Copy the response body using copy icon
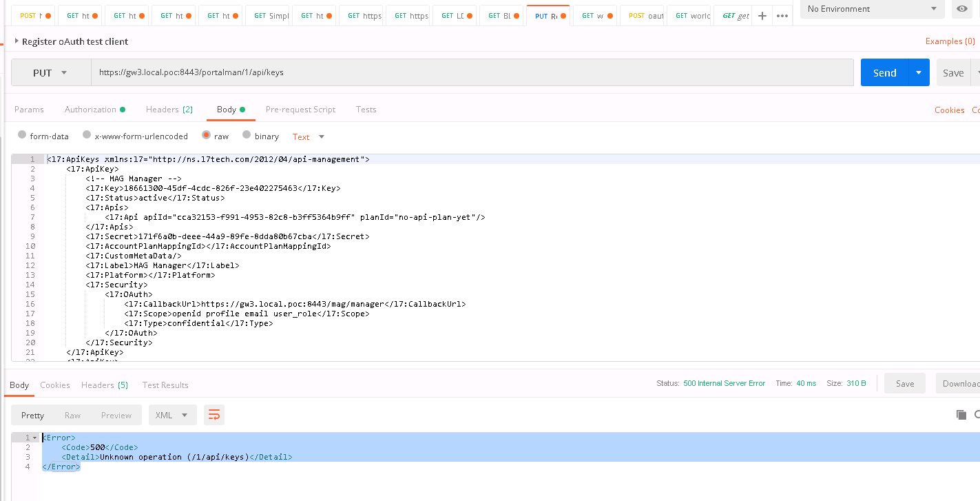980x501 pixels. tap(962, 415)
